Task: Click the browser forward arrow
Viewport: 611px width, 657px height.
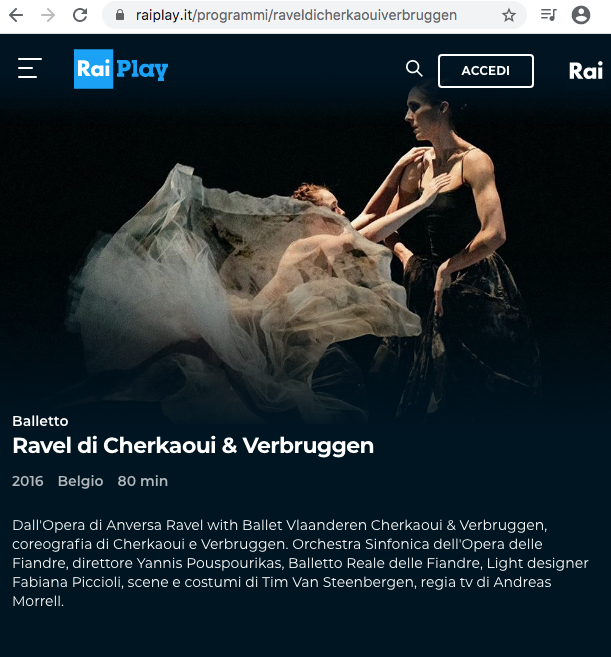Action: point(48,16)
